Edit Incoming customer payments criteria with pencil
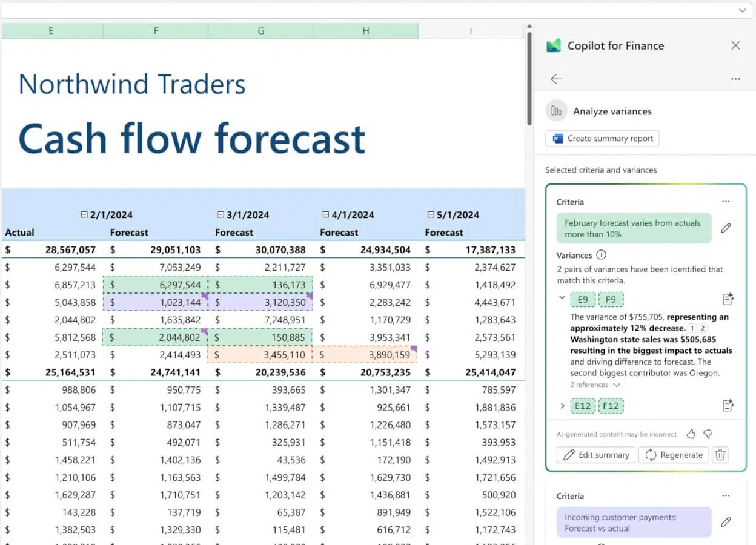Image resolution: width=756 pixels, height=545 pixels. click(726, 522)
